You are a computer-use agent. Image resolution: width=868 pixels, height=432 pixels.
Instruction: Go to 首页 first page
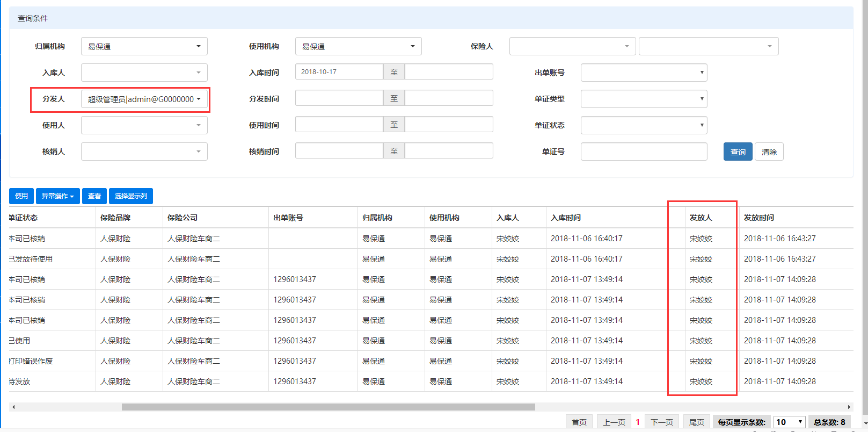(579, 422)
